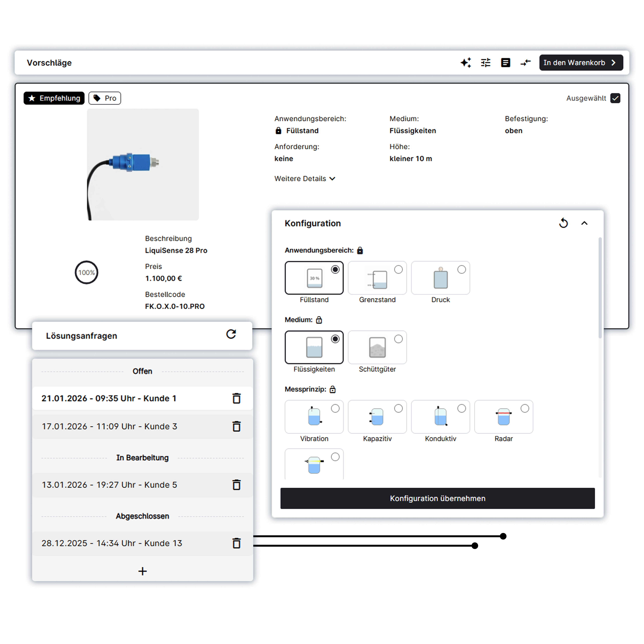Screen dimensions: 644x644
Task: Toggle the Medium lock icon
Action: point(319,320)
